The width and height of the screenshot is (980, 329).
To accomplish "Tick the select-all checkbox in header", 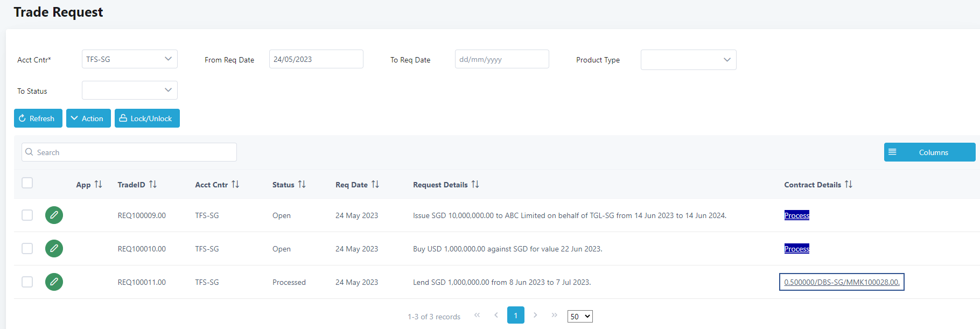I will [27, 183].
